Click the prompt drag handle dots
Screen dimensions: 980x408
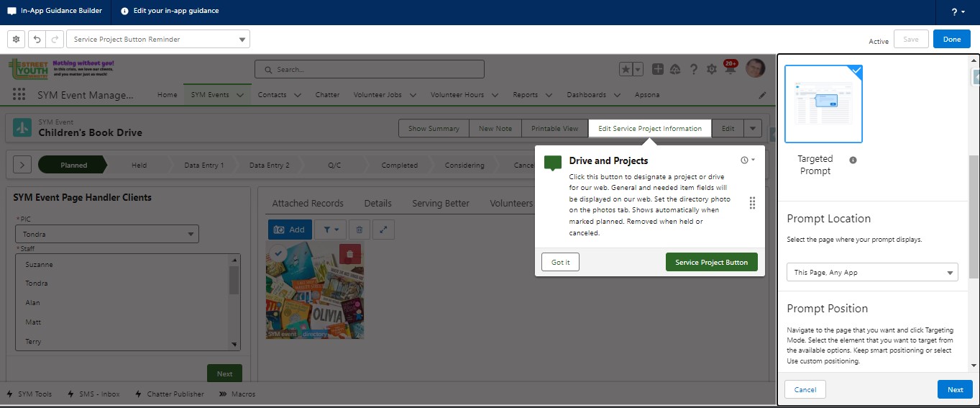point(752,203)
